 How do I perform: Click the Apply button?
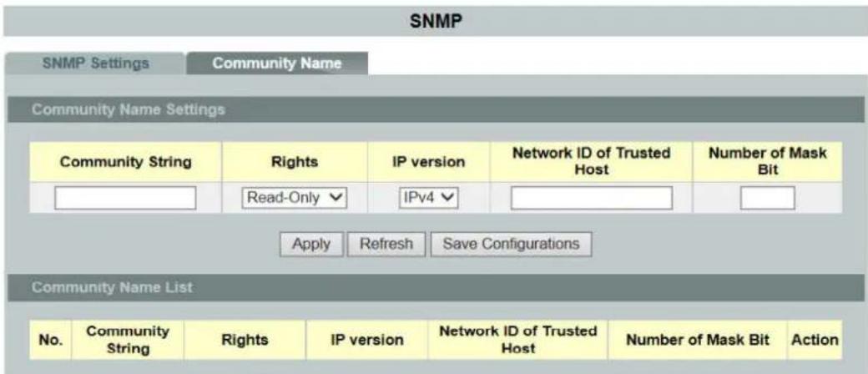[311, 244]
